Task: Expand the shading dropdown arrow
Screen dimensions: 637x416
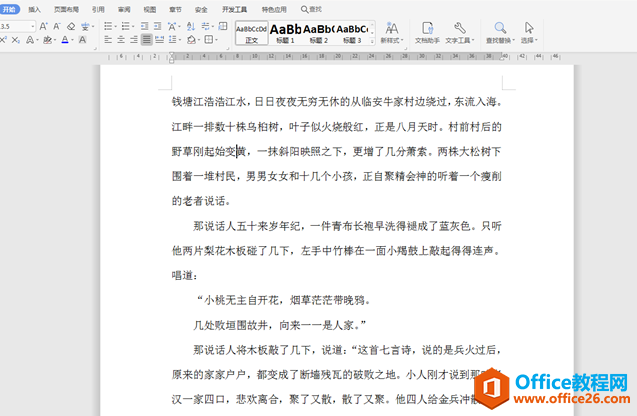Action: coord(198,40)
